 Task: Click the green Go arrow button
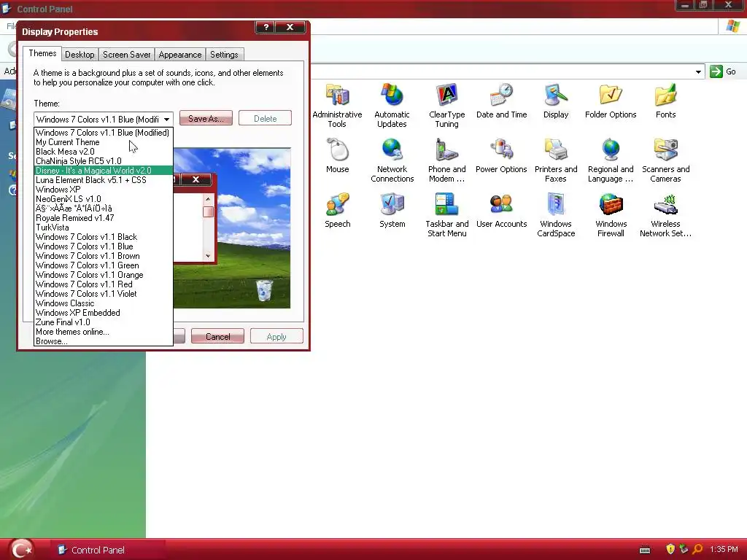716,71
